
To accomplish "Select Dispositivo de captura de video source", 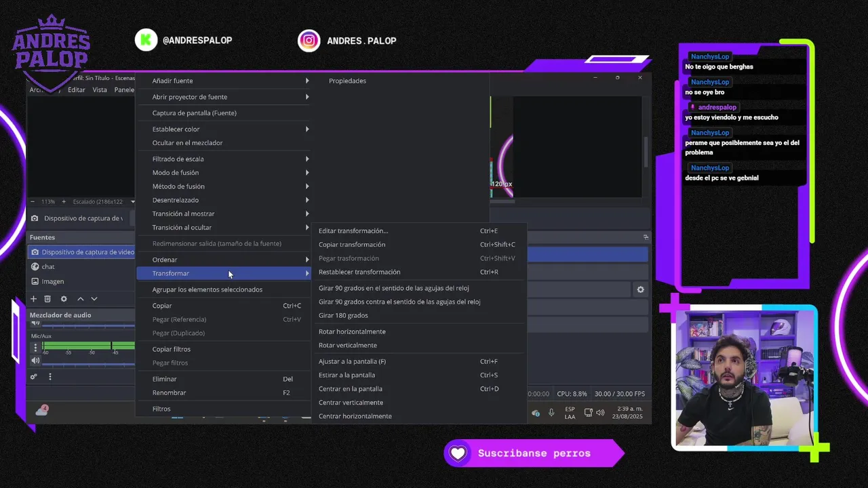I will (81, 252).
